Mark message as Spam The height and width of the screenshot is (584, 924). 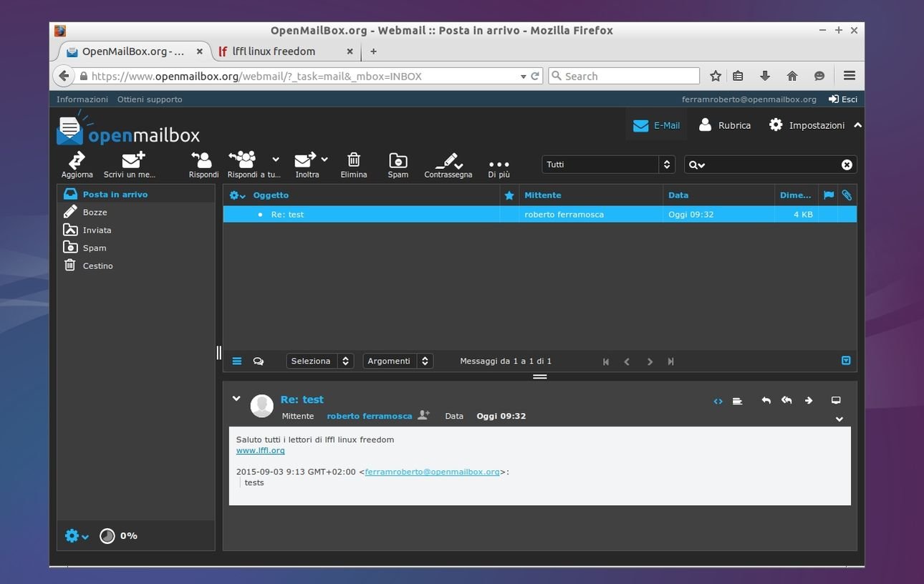398,161
